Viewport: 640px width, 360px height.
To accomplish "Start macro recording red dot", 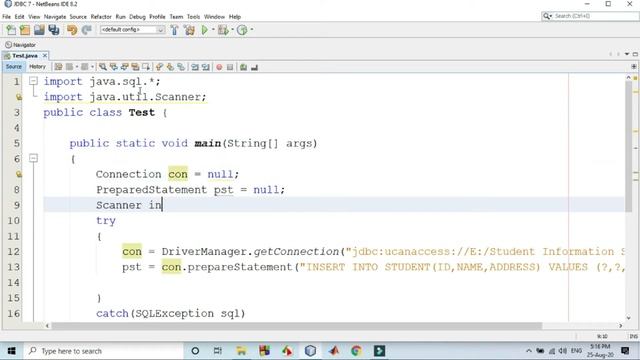I will pyautogui.click(x=219, y=67).
